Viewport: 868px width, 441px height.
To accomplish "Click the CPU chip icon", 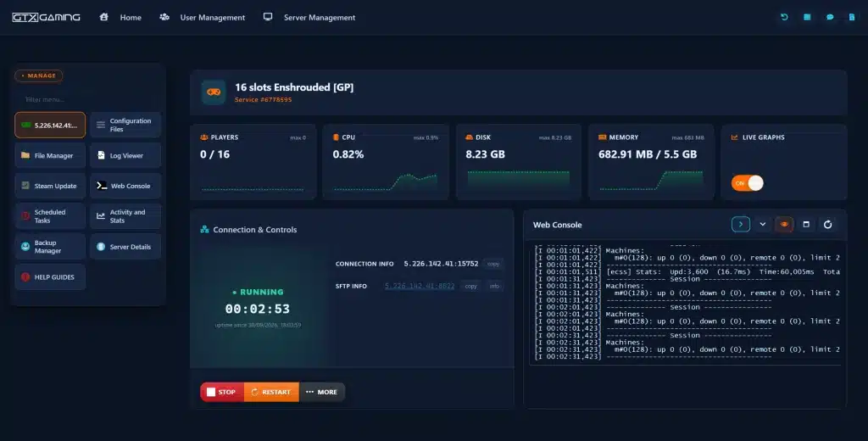I will [336, 137].
